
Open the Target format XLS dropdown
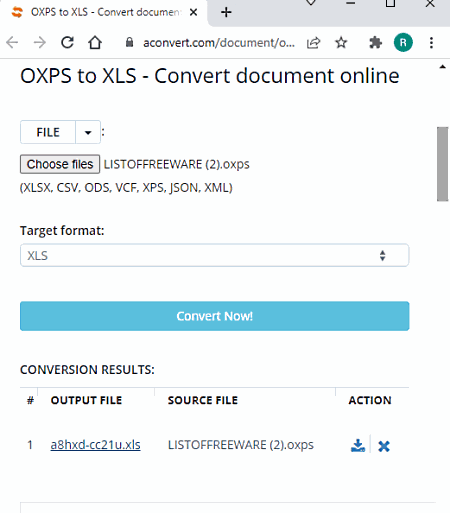[215, 255]
